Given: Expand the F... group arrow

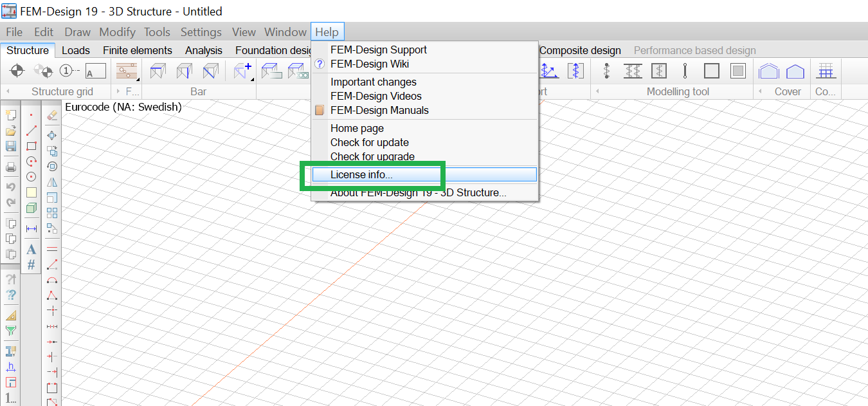Looking at the screenshot, I should (x=118, y=91).
